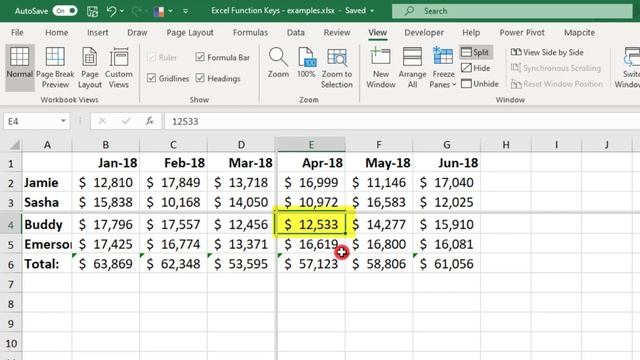Open the Undo history dropdown arrow

[122, 11]
